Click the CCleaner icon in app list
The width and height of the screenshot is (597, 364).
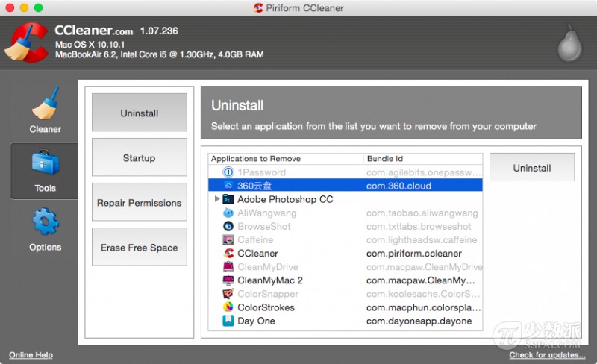(x=228, y=254)
